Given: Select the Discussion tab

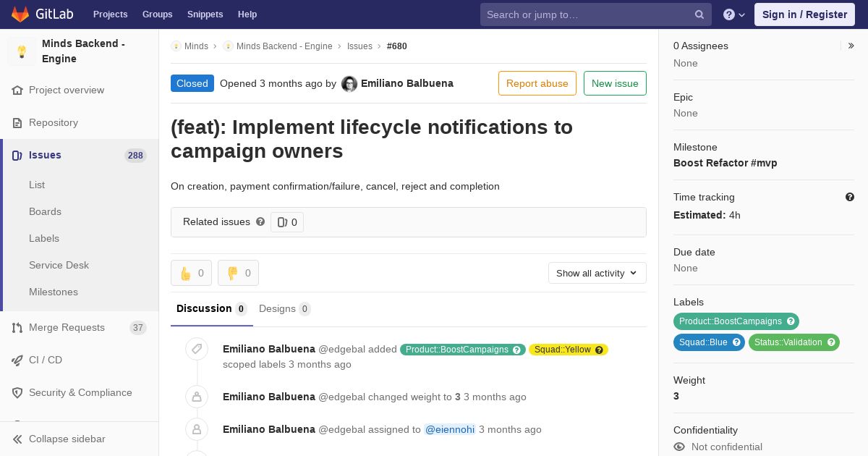Looking at the screenshot, I should (212, 309).
